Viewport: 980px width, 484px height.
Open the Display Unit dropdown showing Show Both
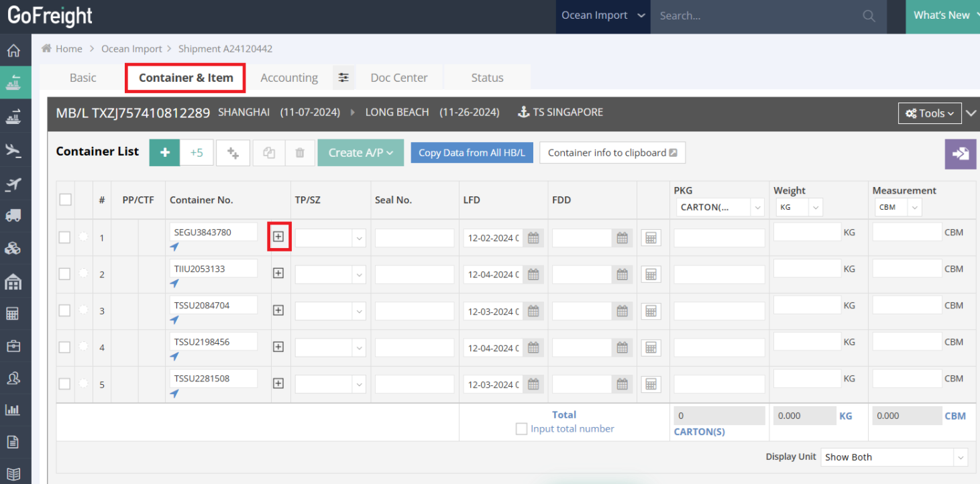pyautogui.click(x=893, y=457)
